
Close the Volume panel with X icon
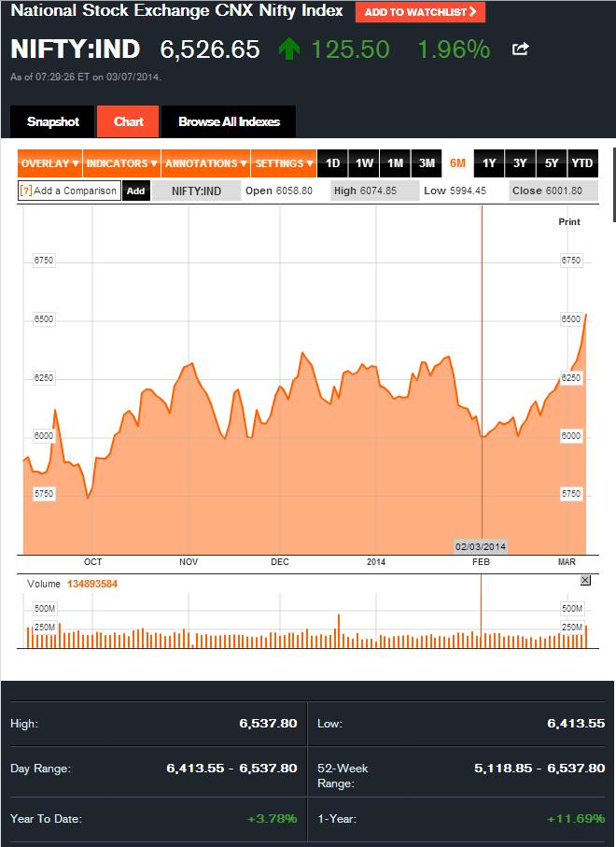[585, 580]
